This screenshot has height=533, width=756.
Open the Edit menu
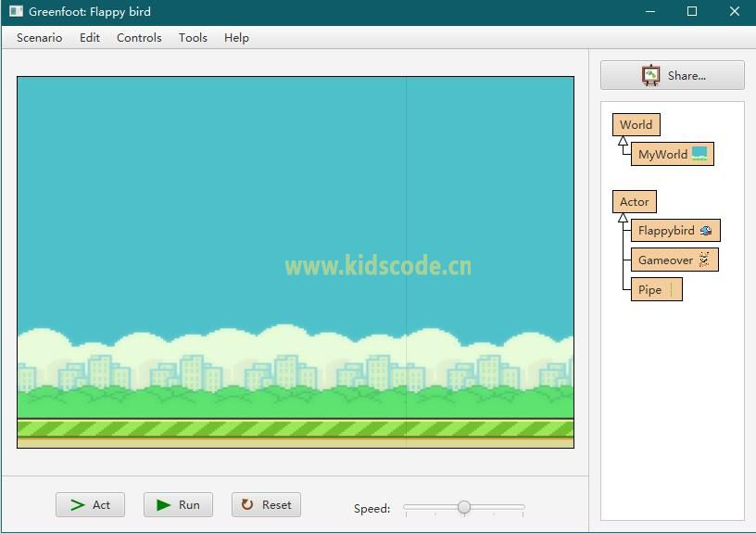(x=90, y=38)
